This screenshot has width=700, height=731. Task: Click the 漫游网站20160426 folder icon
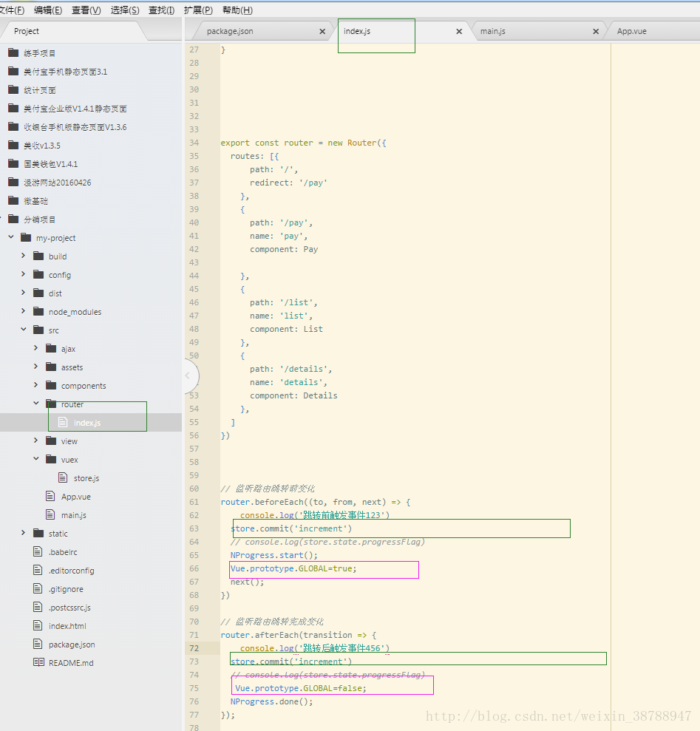click(13, 182)
